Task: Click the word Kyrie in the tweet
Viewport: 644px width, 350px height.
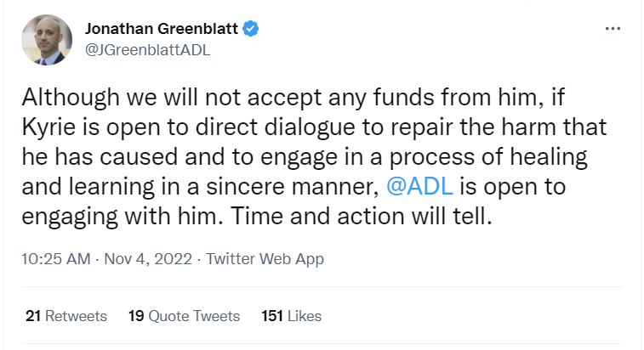Action: 48,127
